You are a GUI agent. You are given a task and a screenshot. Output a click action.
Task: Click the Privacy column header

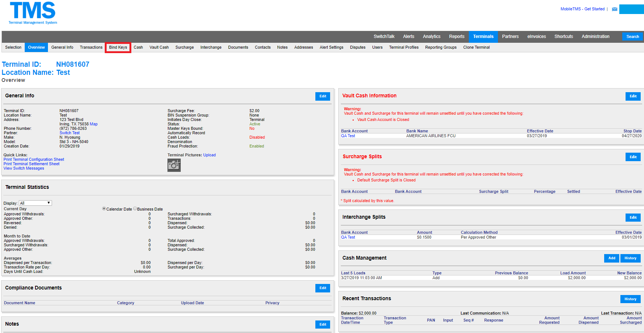click(x=272, y=303)
